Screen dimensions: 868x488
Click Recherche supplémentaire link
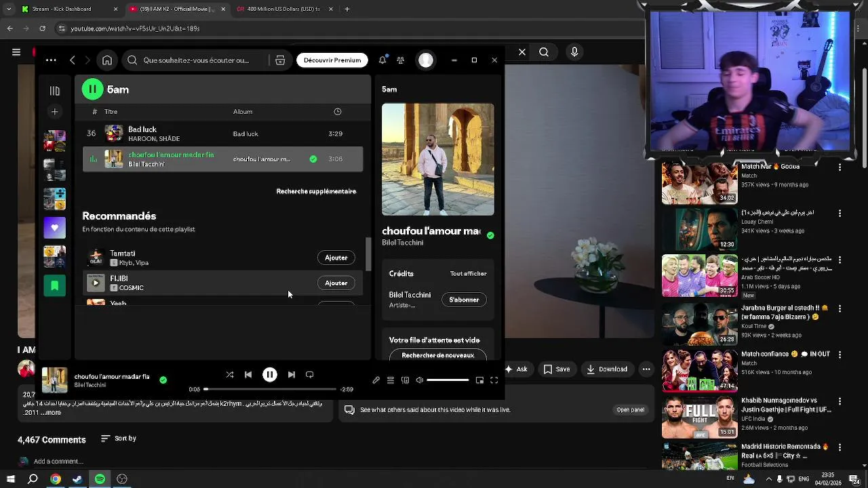tap(316, 191)
